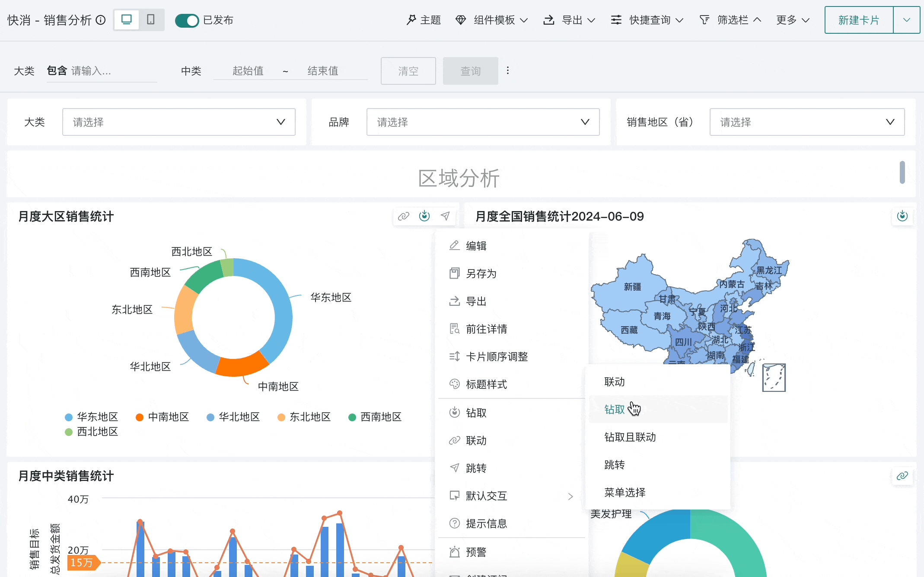The width and height of the screenshot is (924, 577).
Task: Toggle 华北地区 legend item
Action: 233,417
